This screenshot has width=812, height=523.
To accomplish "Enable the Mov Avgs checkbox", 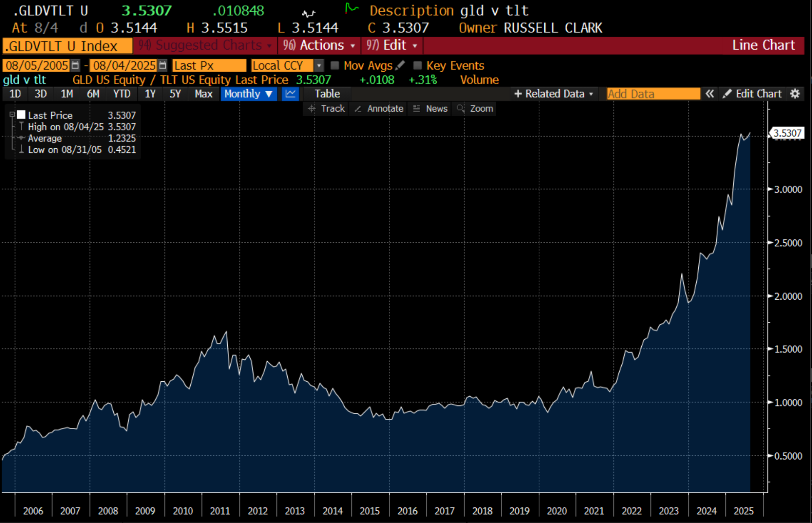I will (x=335, y=65).
